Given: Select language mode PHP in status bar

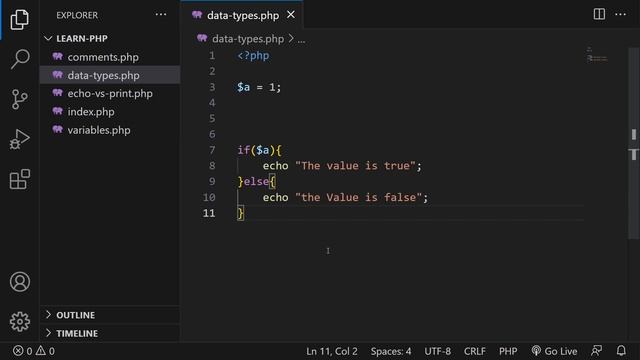Looking at the screenshot, I should (508, 351).
